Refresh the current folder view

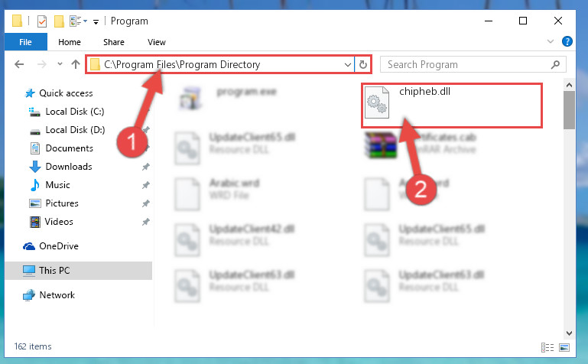pos(362,64)
